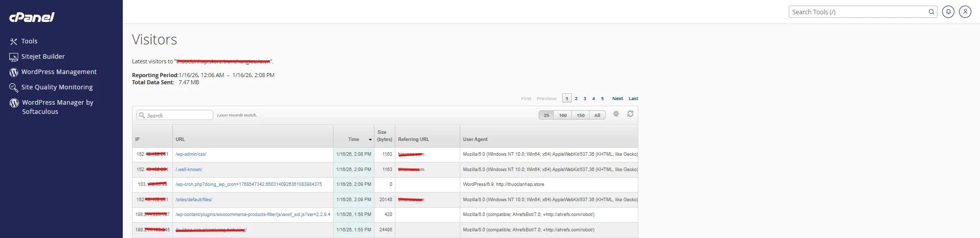Sort by Referring URL column
The image size is (980, 238).
coord(428,136)
